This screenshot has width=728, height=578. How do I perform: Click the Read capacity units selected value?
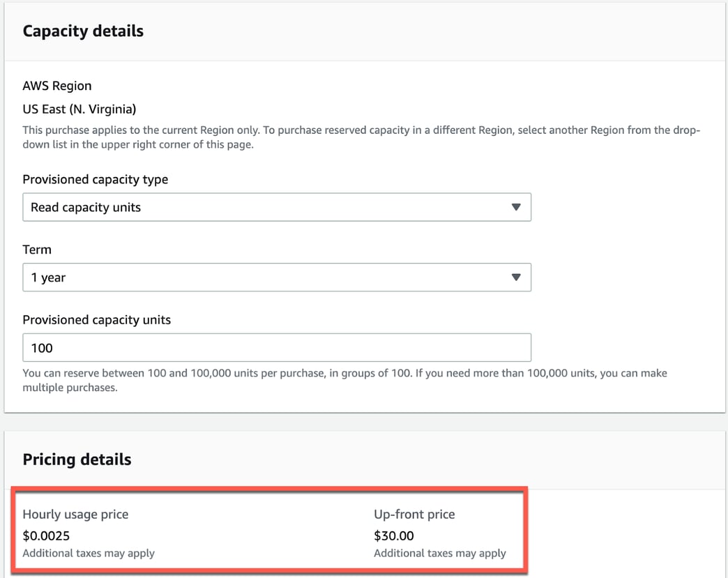click(84, 207)
